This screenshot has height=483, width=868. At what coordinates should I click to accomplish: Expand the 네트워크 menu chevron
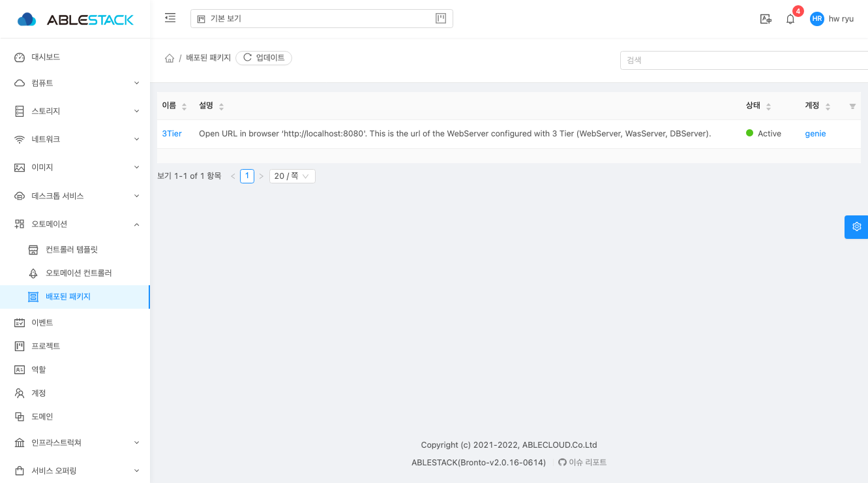point(137,140)
